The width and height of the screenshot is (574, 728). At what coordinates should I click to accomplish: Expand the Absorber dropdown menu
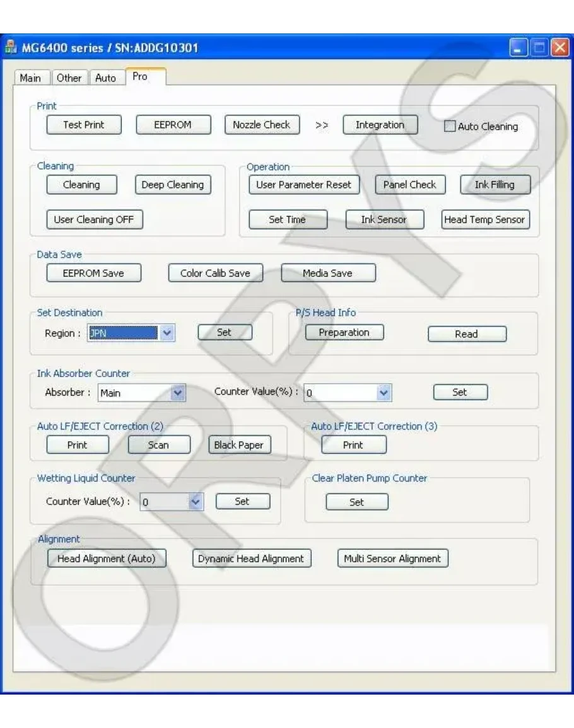point(179,393)
